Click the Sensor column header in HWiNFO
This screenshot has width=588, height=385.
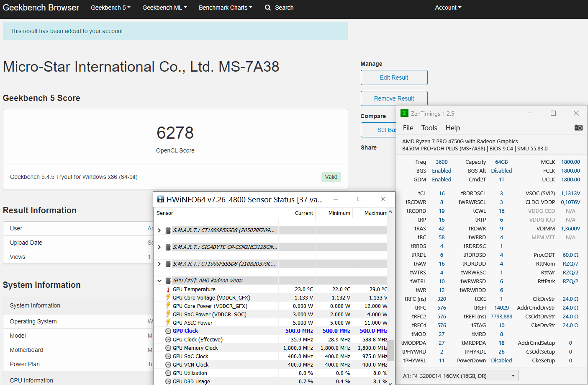(165, 213)
